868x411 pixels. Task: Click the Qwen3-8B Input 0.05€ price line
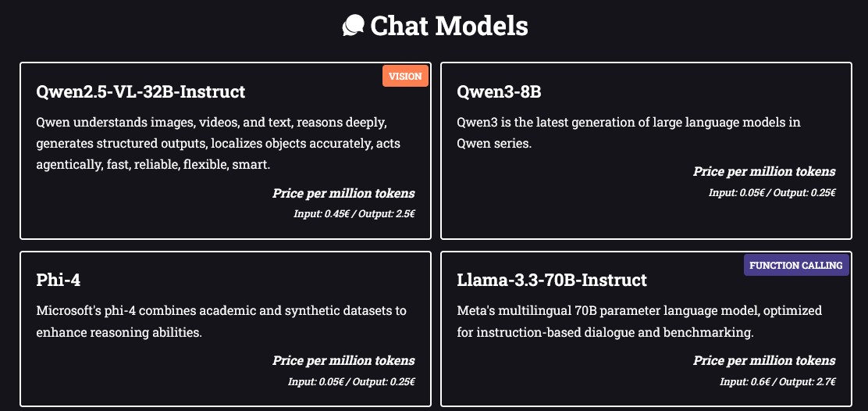pyautogui.click(x=772, y=193)
